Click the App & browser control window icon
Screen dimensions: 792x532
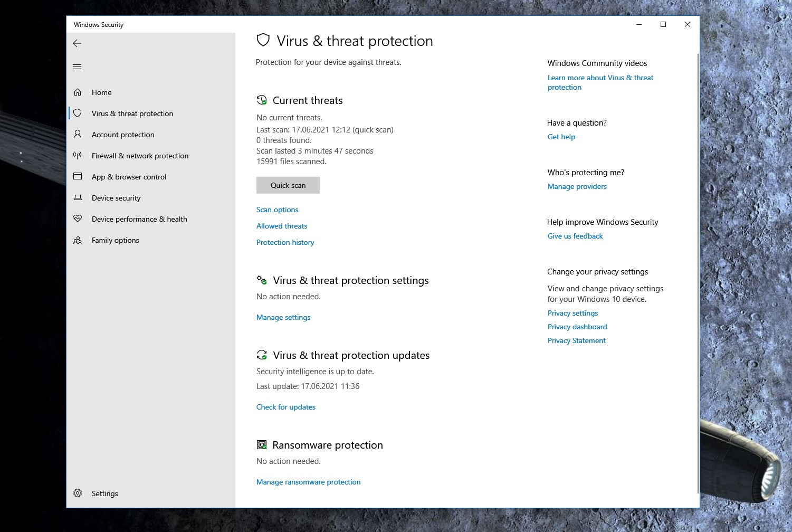(78, 176)
